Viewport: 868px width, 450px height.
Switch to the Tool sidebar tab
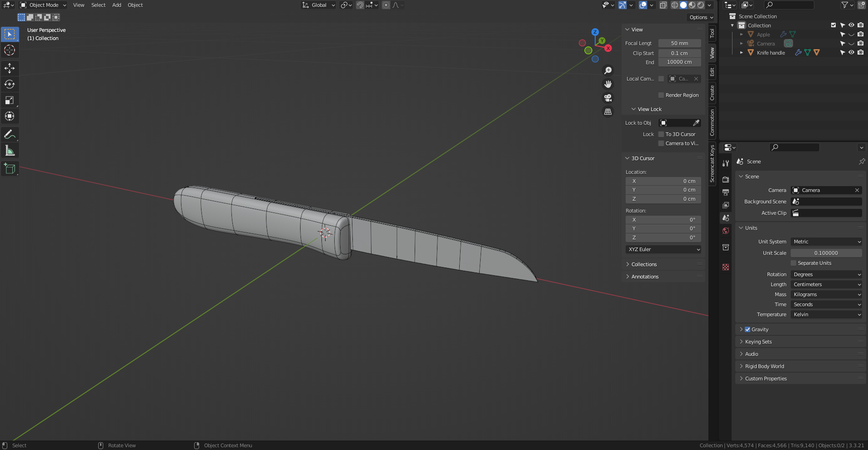coord(712,33)
